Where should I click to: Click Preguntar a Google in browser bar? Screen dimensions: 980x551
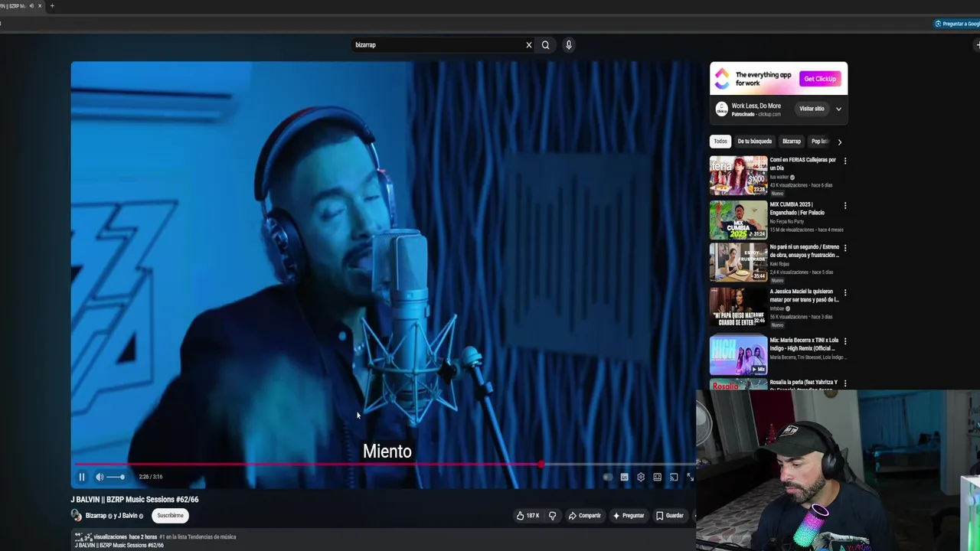tap(957, 24)
